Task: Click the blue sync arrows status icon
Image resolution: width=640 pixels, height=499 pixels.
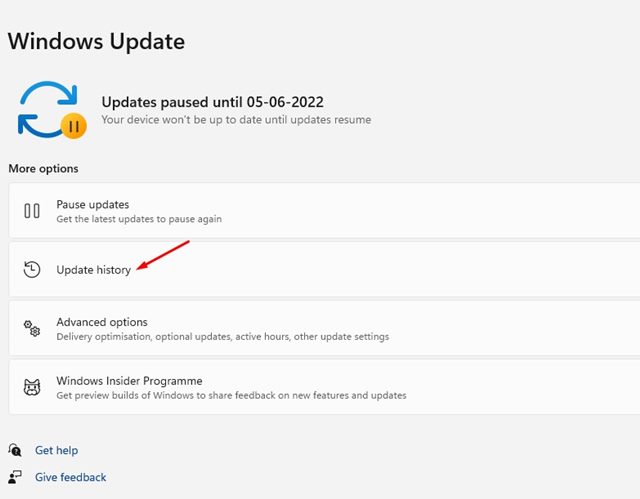Action: pos(45,108)
